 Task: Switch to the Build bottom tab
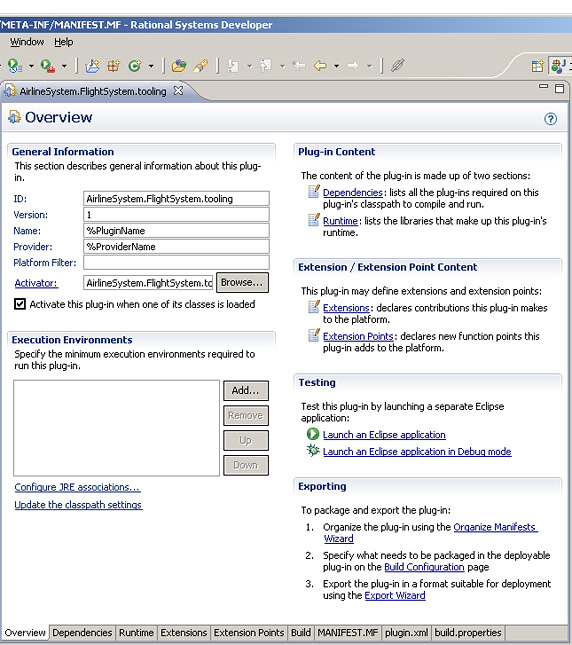(x=301, y=632)
